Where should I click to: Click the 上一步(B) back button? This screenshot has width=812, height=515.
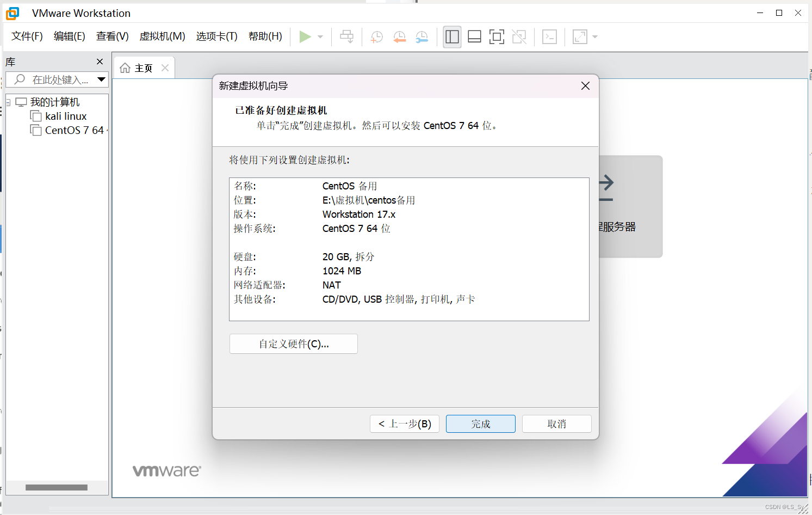click(x=405, y=424)
